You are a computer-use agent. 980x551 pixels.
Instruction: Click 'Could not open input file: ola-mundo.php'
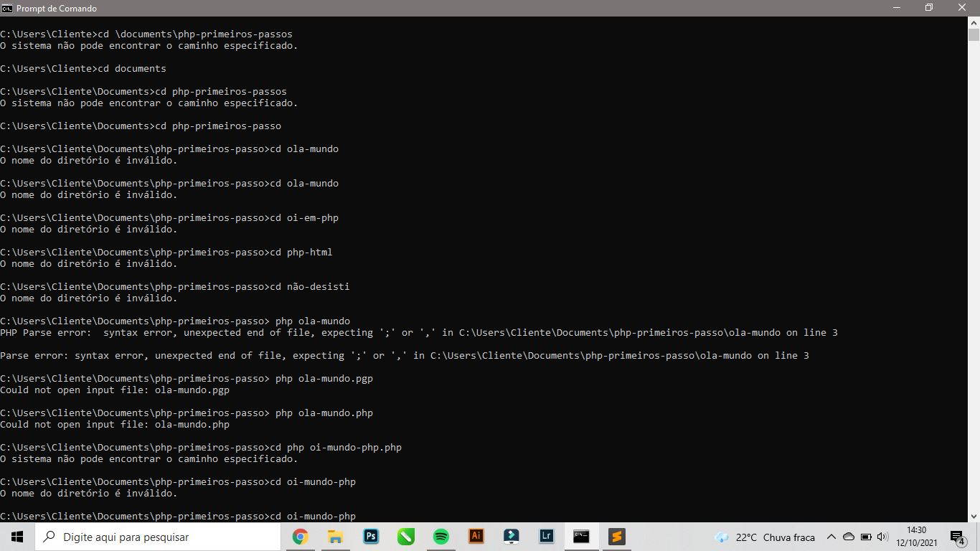pos(115,425)
